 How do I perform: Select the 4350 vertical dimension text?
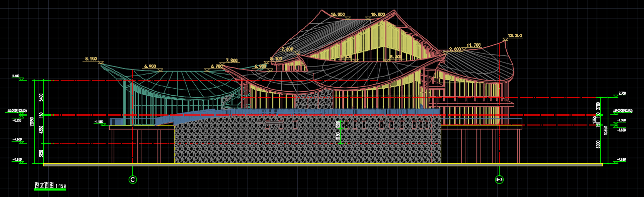pyautogui.click(x=41, y=129)
